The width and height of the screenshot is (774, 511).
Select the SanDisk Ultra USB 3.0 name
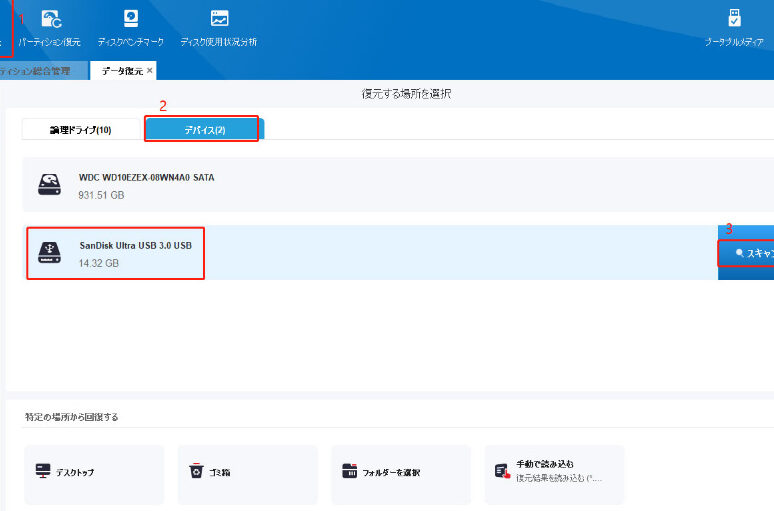(135, 245)
